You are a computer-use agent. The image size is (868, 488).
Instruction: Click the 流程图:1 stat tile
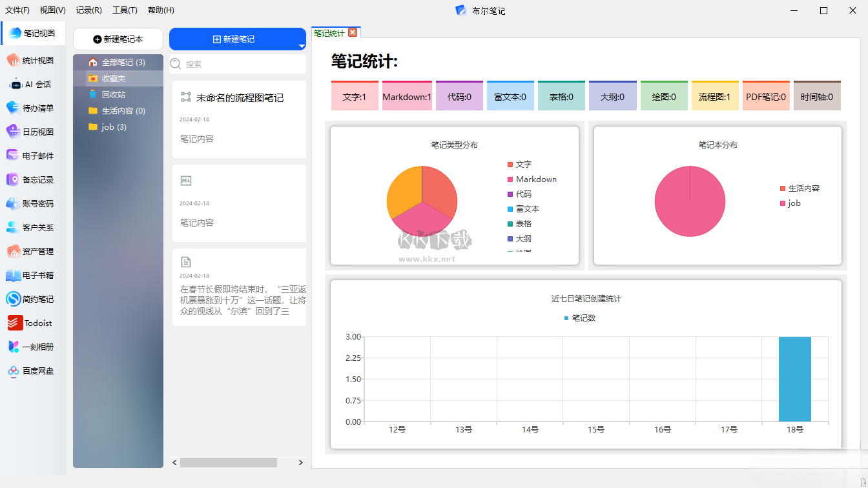coord(714,97)
